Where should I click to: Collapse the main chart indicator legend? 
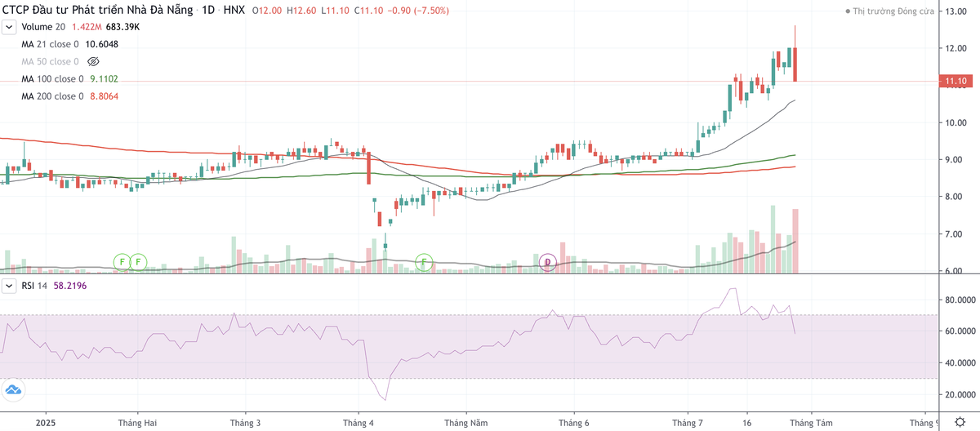click(9, 27)
